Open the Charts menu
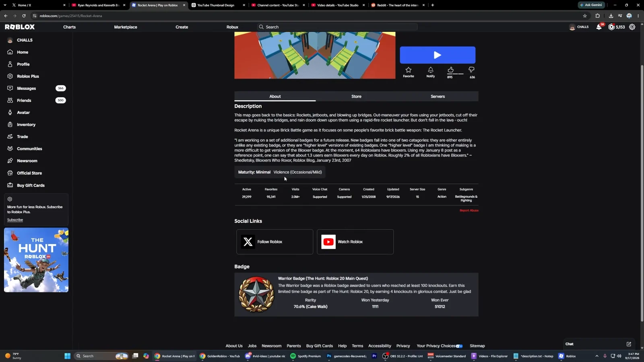 coord(69,27)
